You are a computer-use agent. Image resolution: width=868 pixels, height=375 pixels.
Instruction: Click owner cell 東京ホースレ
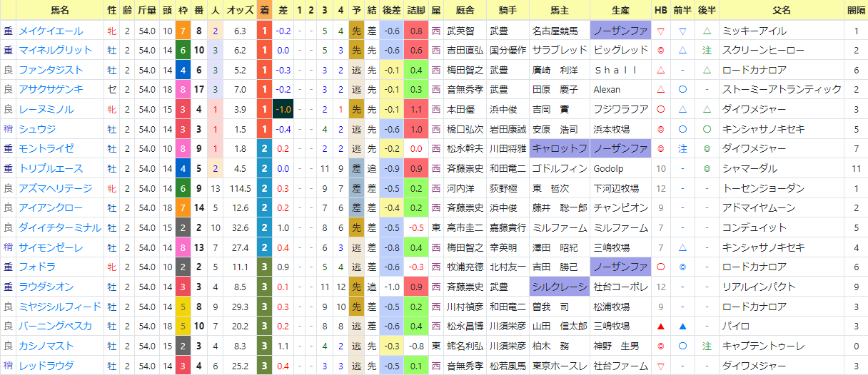[559, 364]
